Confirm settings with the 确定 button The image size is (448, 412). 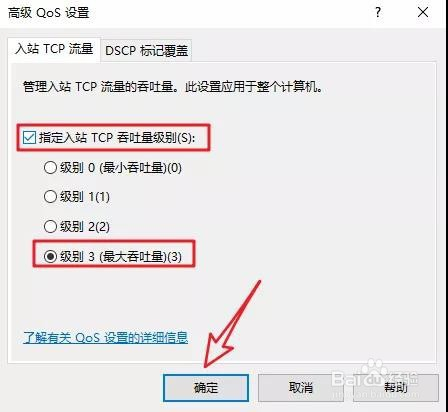point(206,388)
